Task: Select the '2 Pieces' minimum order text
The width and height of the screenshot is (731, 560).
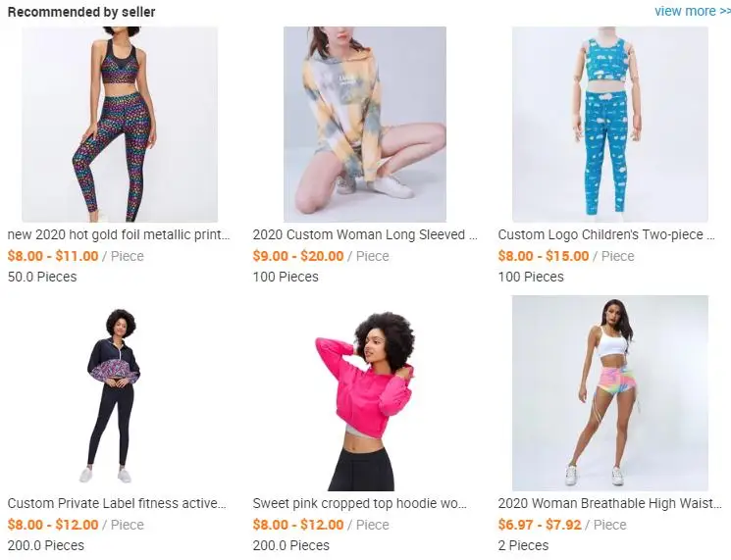Action: 523,545
